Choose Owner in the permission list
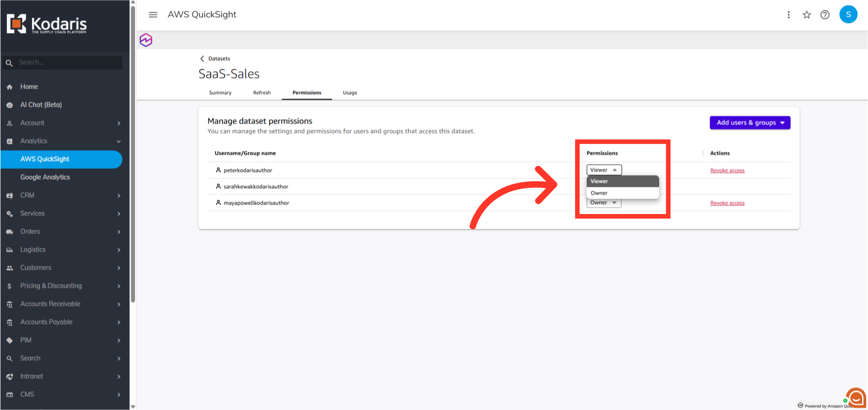The image size is (868, 410). coord(623,193)
